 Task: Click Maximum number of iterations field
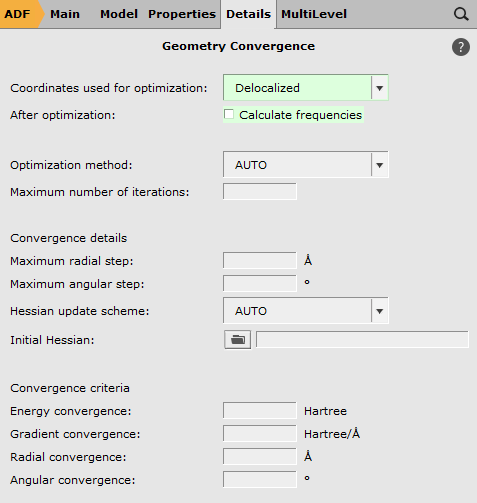pyautogui.click(x=260, y=192)
